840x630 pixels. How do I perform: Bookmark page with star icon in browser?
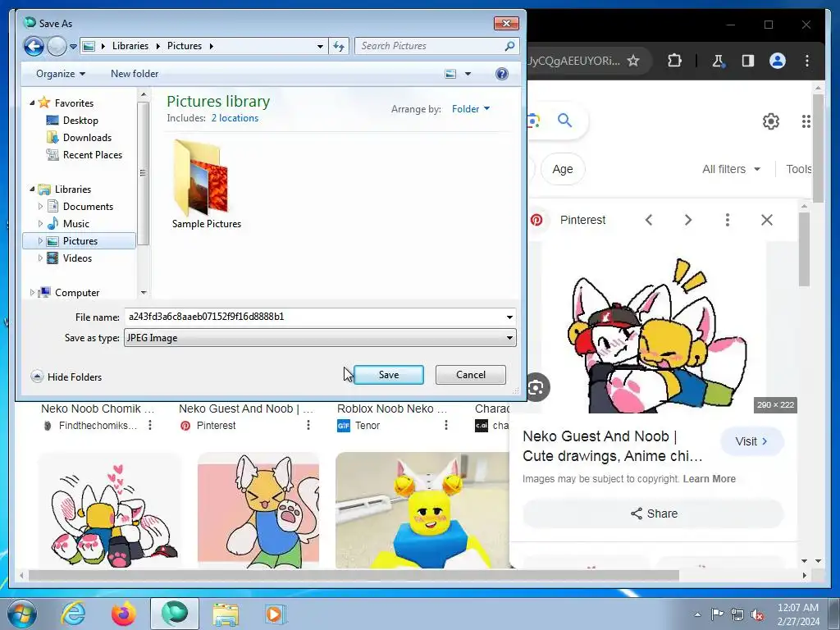point(633,61)
